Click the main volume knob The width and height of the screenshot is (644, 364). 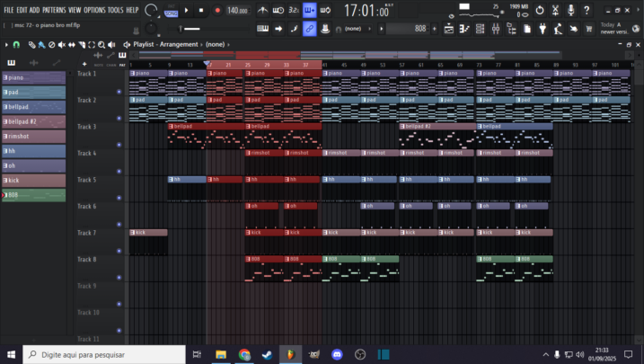coord(151,11)
